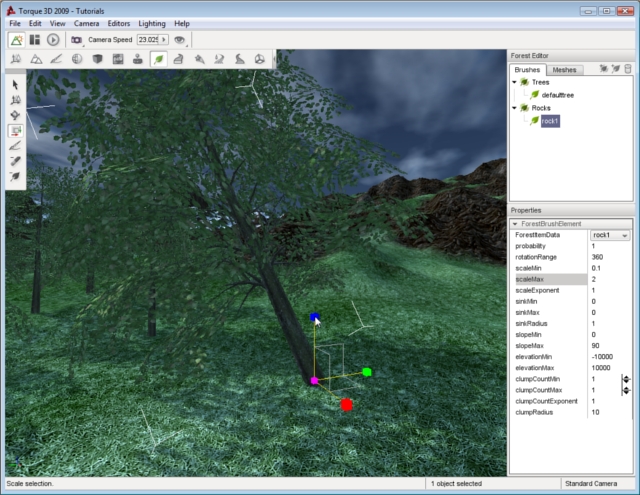Open the Lighting menu
The width and height of the screenshot is (640, 495).
(x=152, y=23)
